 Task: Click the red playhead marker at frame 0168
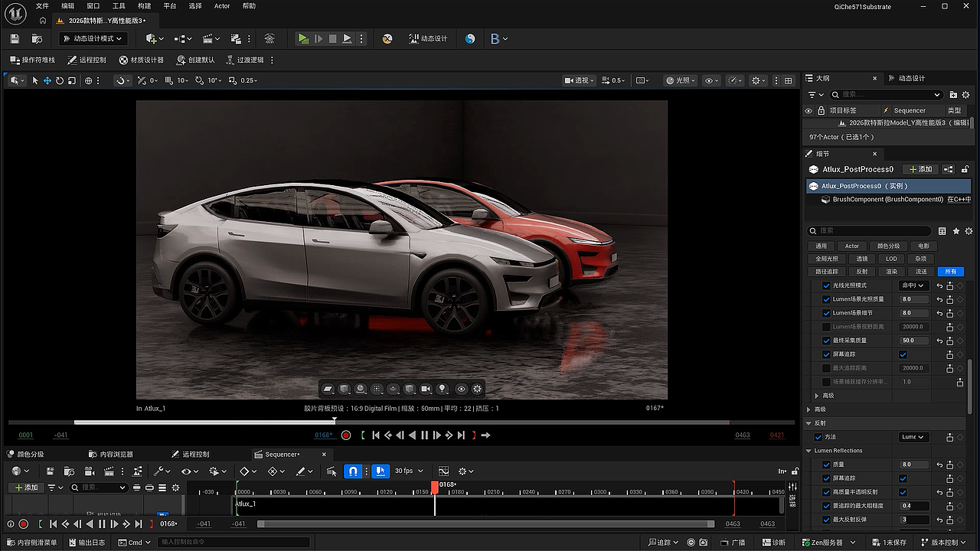click(435, 487)
